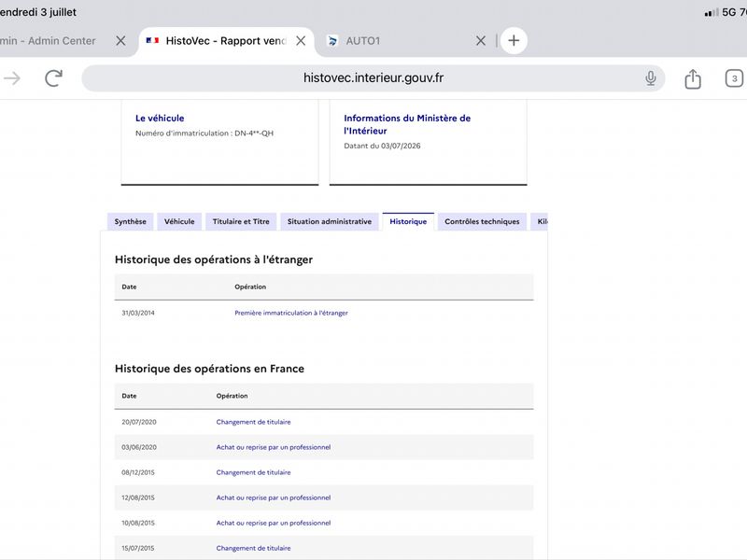Open the Synthèse tab
The width and height of the screenshot is (747, 560).
click(130, 221)
